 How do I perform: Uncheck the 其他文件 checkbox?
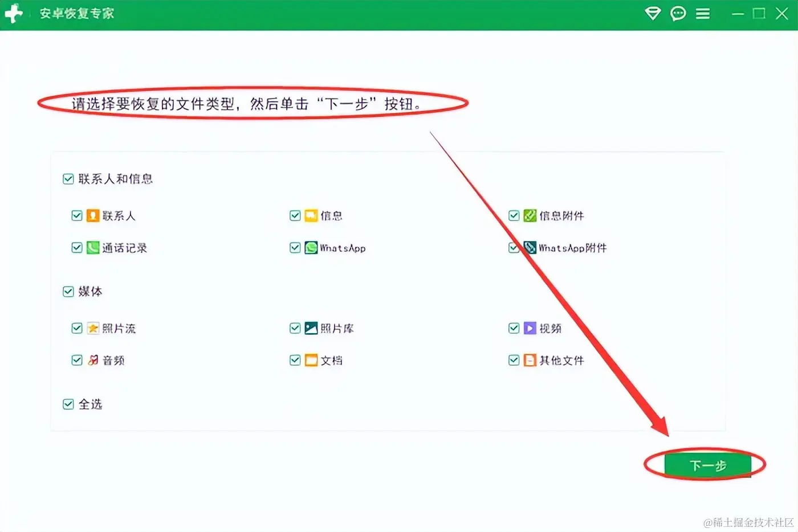pos(514,360)
